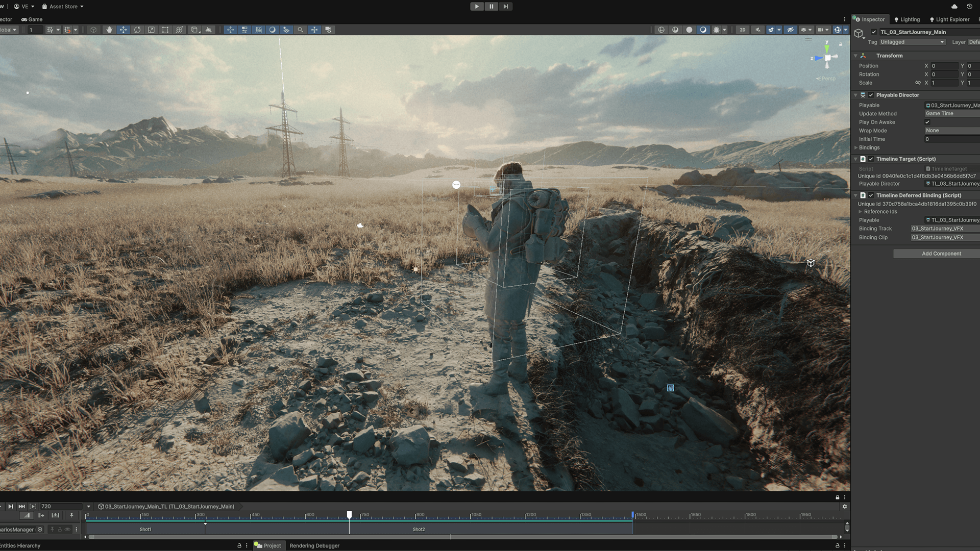The image size is (980, 551).
Task: Open the Update Method Game Time dropdown
Action: (x=952, y=113)
